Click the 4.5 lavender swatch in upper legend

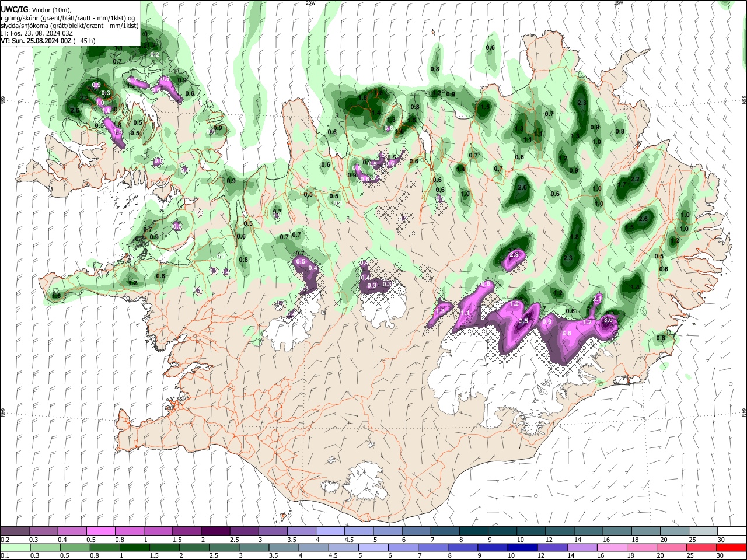(x=358, y=531)
